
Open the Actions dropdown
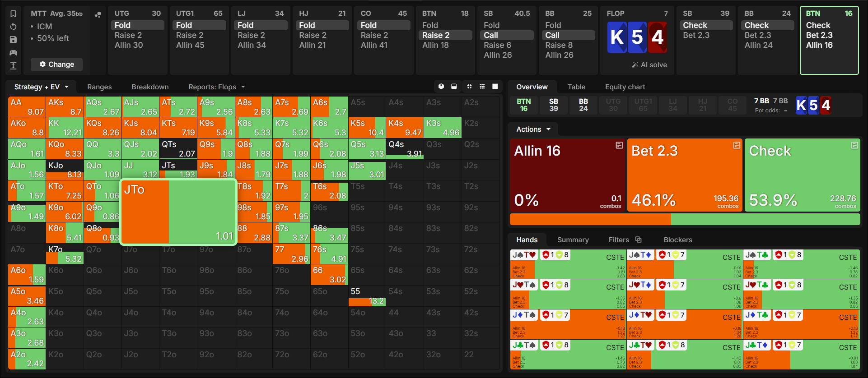point(533,129)
